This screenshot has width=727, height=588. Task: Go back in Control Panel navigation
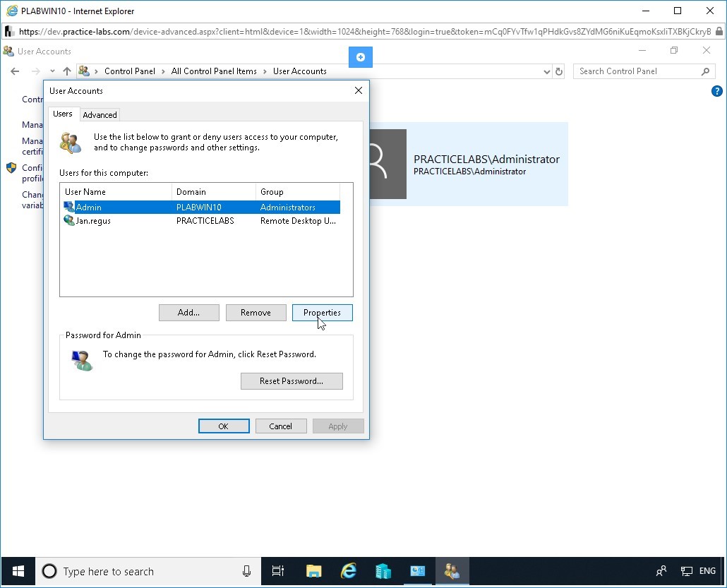(15, 71)
